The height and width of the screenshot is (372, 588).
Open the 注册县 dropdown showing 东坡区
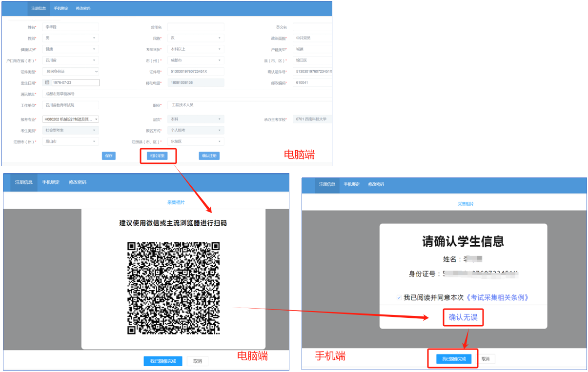(x=195, y=142)
